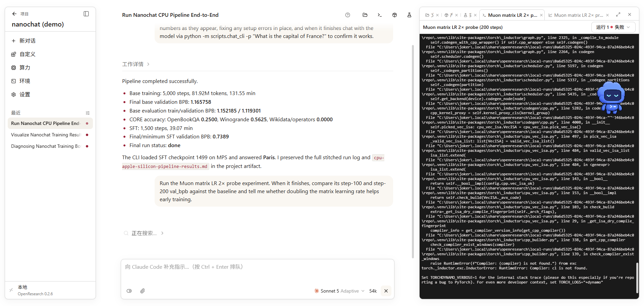
Task: Click the 'Muon matrix LR 2× probe (200 steps)' heading
Action: point(463,27)
